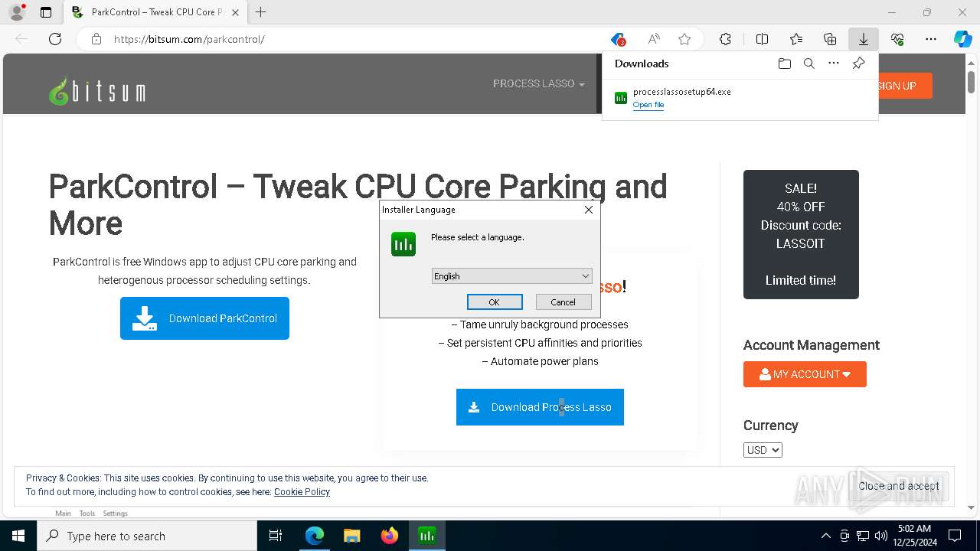Click the SALE 40% OFF promo box

tap(801, 234)
